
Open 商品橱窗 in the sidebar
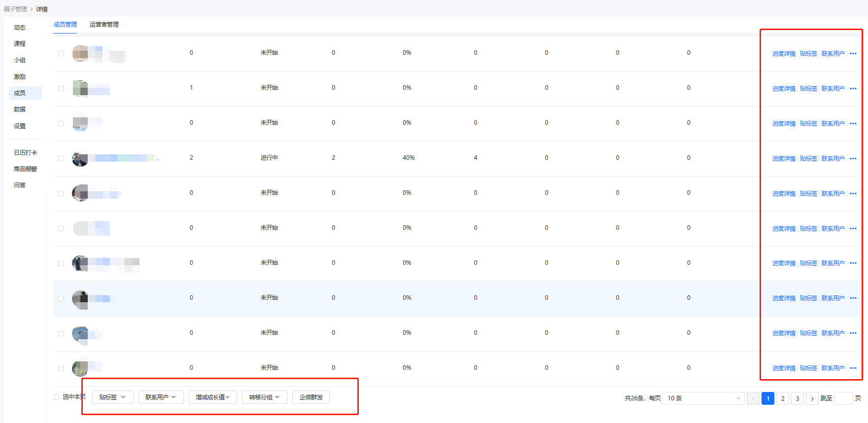25,169
